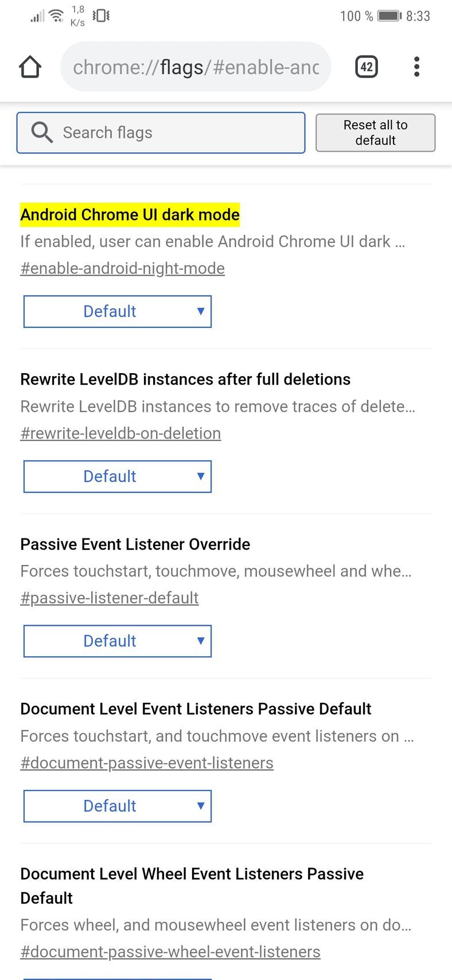The image size is (452, 980).
Task: Open dropdown for Android Chrome UI dark mode
Action: [x=118, y=312]
